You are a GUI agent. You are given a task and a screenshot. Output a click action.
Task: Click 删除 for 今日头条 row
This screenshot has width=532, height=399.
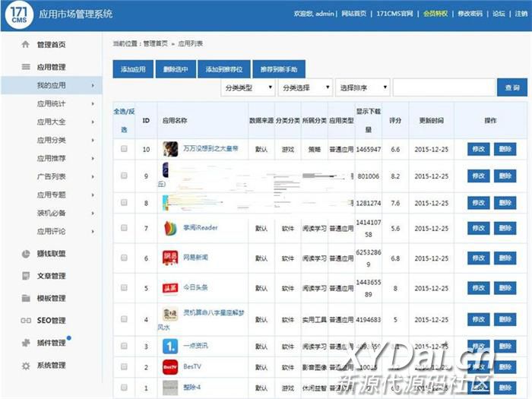pyautogui.click(x=505, y=288)
